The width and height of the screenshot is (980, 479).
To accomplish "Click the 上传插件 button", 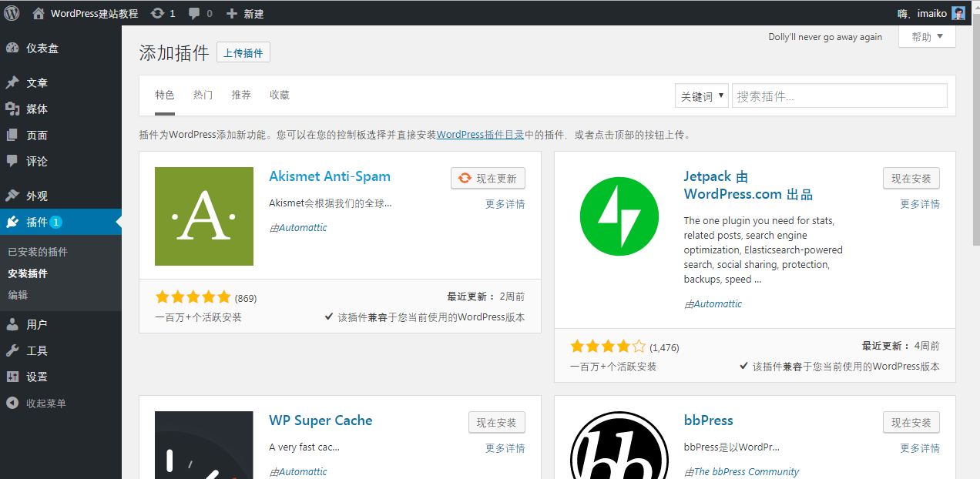I will (243, 53).
